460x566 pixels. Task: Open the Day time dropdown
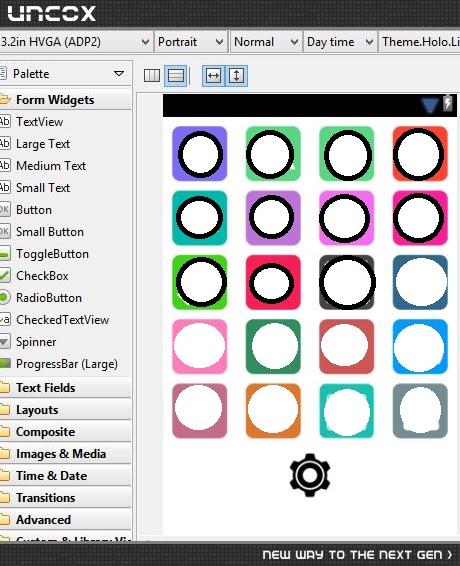(340, 42)
